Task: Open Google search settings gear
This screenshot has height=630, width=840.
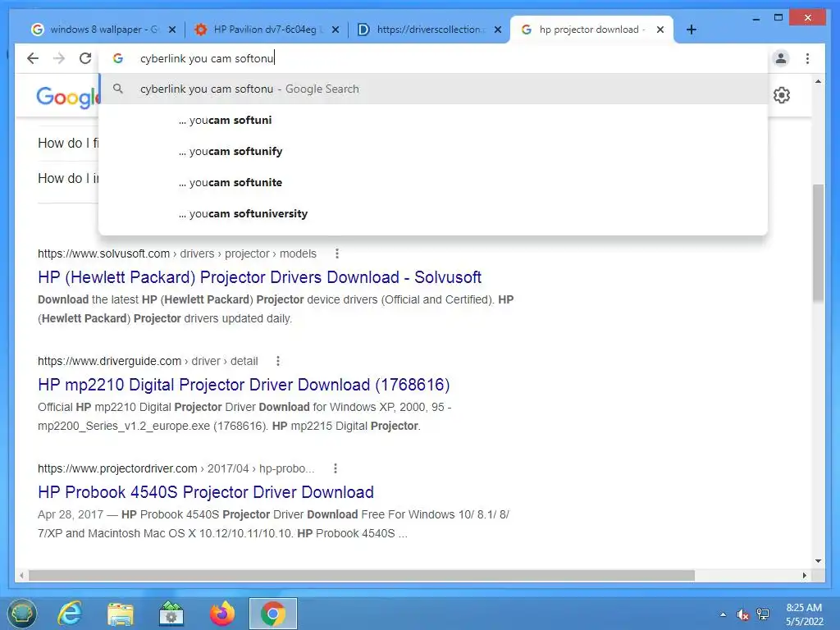Action: [782, 95]
